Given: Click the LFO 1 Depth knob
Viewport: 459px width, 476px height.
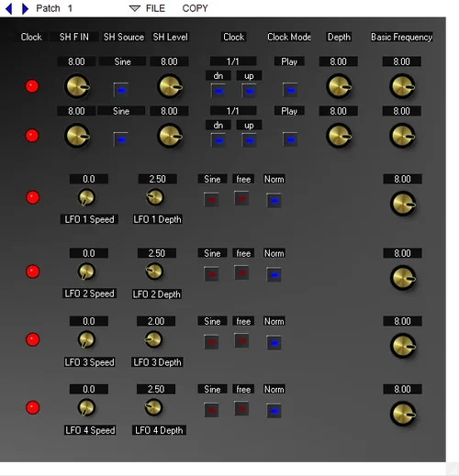Looking at the screenshot, I should coord(155,197).
